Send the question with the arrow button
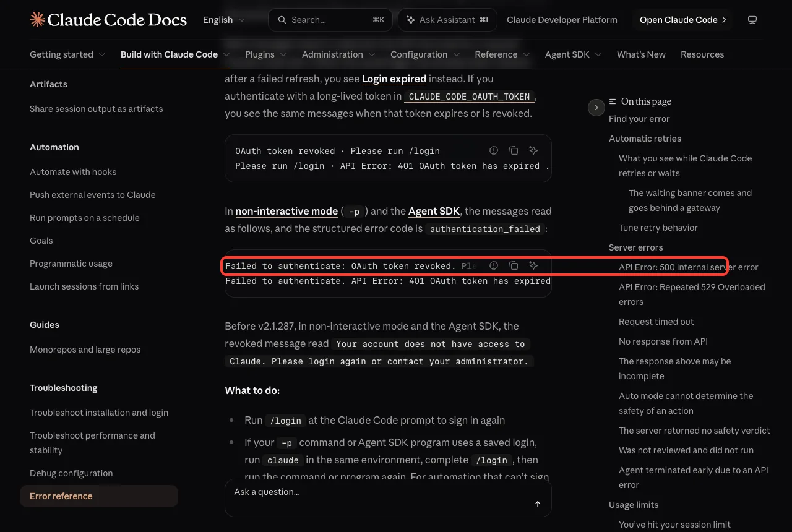The height and width of the screenshot is (532, 792). pyautogui.click(x=538, y=504)
